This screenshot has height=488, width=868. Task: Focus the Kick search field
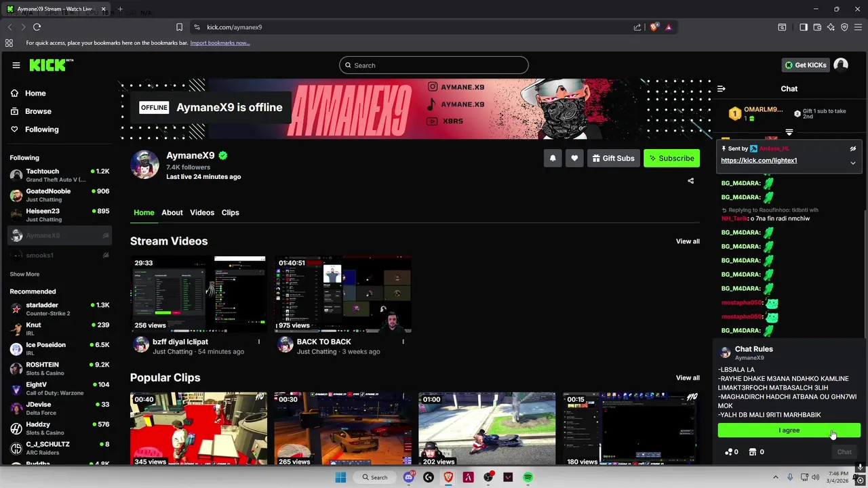pos(434,65)
